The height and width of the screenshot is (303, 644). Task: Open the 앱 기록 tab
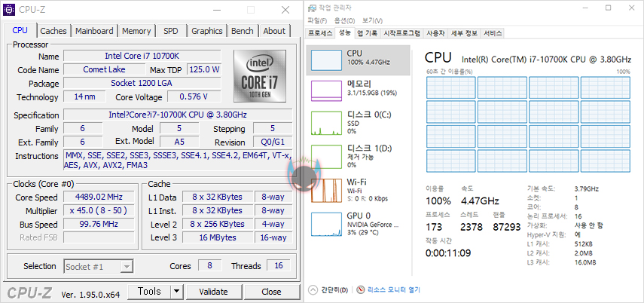(367, 33)
